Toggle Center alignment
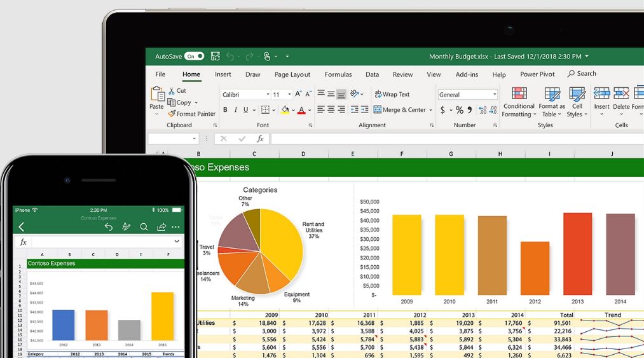 pyautogui.click(x=331, y=109)
